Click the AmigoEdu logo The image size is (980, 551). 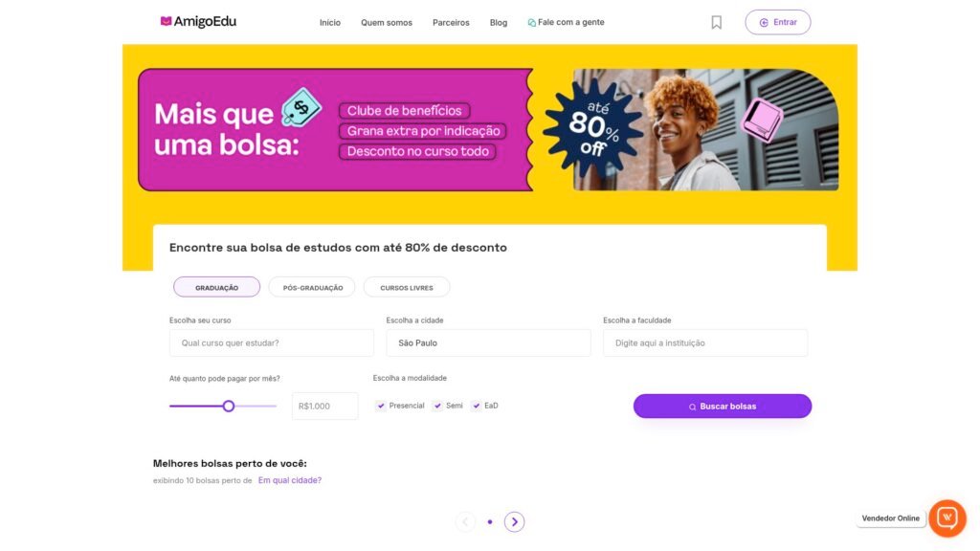pos(198,22)
